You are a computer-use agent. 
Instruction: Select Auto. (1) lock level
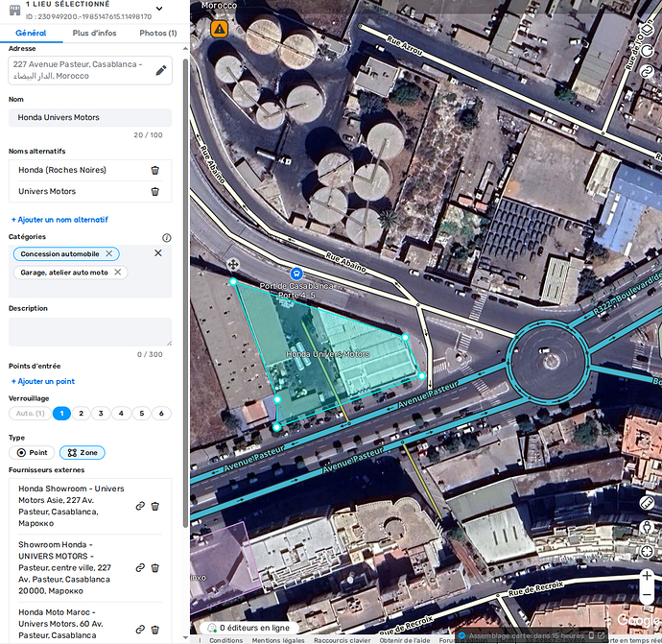30,414
